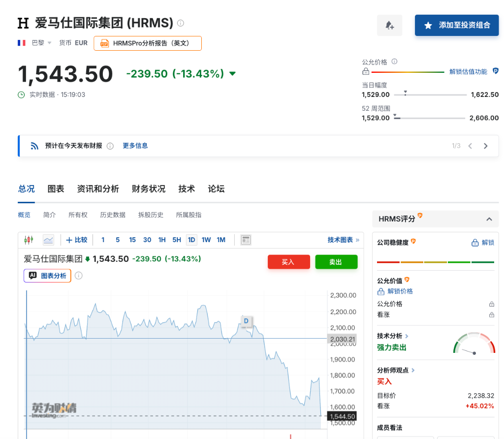Click the 解锁价格 link
The height and width of the screenshot is (439, 504).
(395, 291)
